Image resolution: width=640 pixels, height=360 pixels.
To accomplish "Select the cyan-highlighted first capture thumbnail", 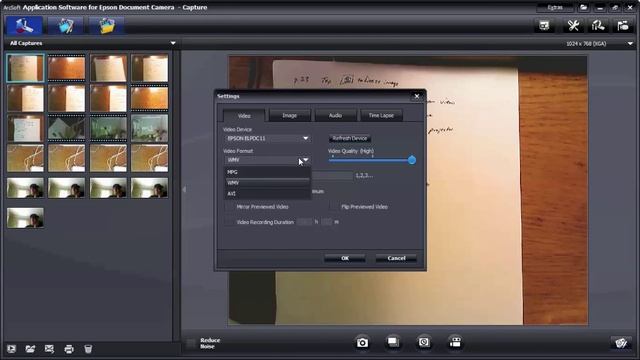I will 25,68.
